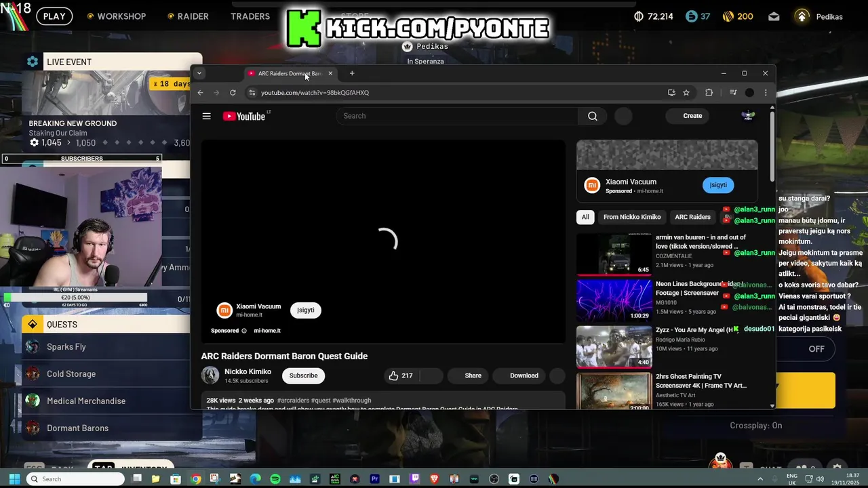Click the Windows taskbar search box
Screen dimensions: 868x488
tap(75, 479)
